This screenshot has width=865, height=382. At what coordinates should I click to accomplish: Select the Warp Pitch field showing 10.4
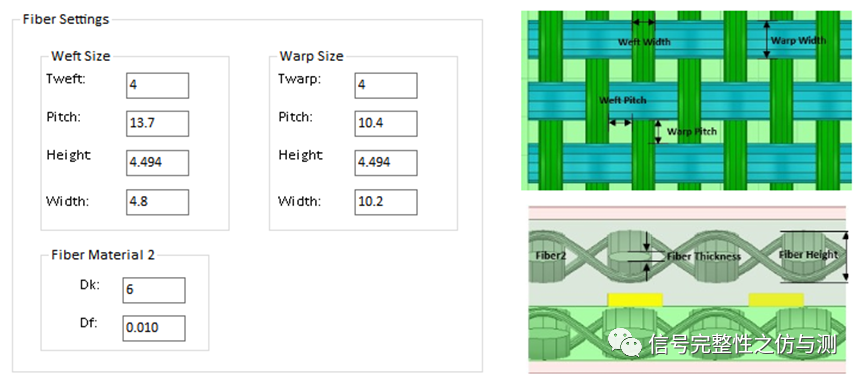386,124
